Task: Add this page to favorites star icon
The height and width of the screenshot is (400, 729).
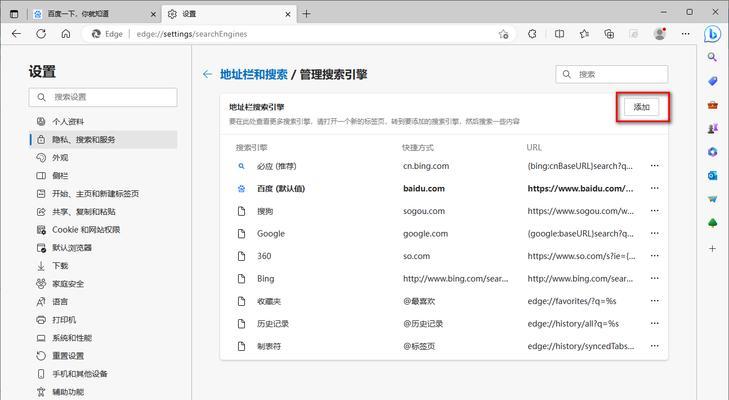Action: click(x=504, y=34)
